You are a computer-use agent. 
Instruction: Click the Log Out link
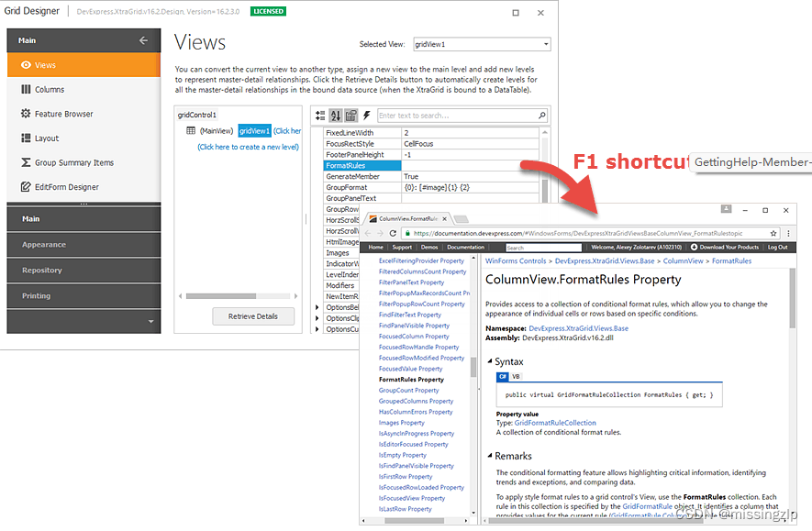pyautogui.click(x=777, y=248)
